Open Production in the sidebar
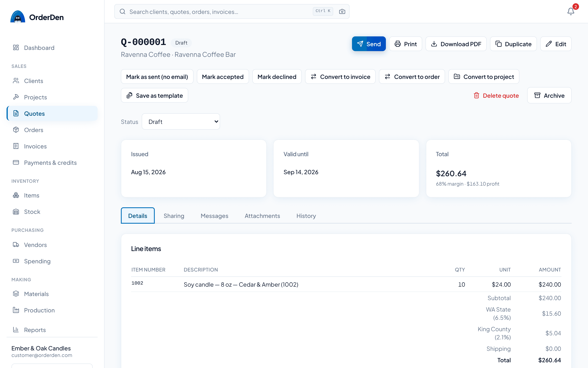588x368 pixels. 52,310
